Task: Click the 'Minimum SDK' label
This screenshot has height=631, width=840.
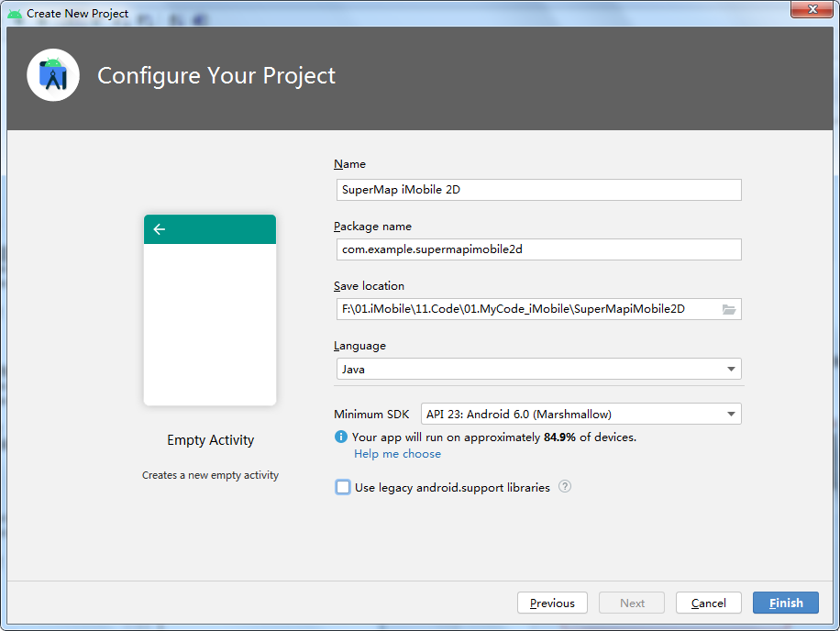Action: tap(371, 414)
